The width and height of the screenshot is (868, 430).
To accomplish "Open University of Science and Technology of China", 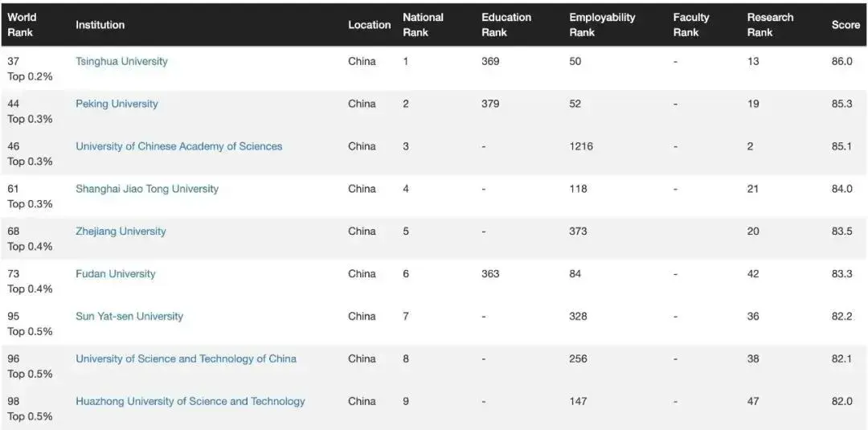I will pos(186,359).
